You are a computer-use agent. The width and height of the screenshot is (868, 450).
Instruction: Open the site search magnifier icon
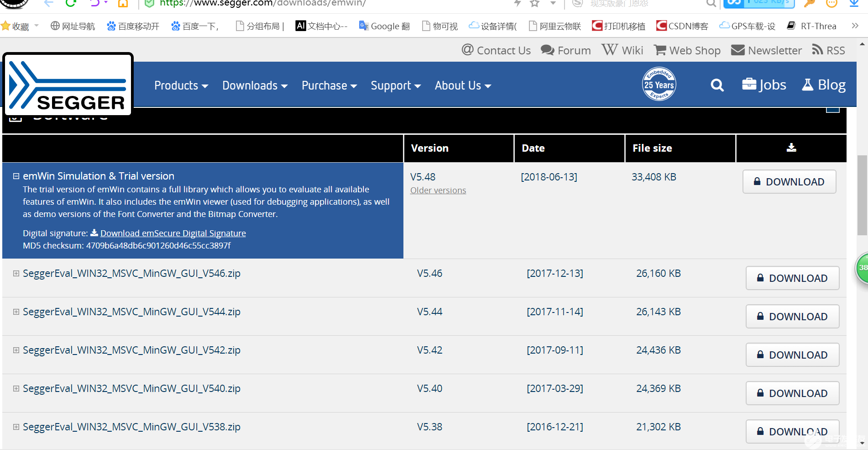coord(717,85)
